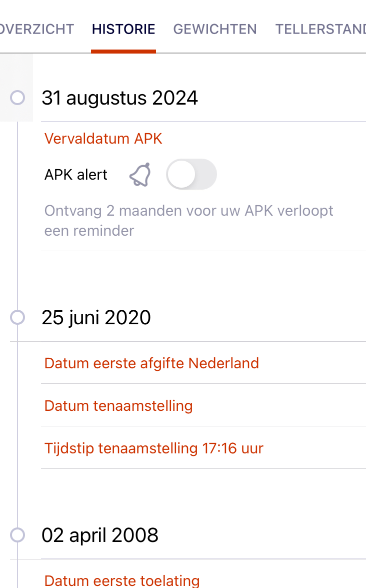
Task: Select the Historie tab
Action: (x=123, y=29)
